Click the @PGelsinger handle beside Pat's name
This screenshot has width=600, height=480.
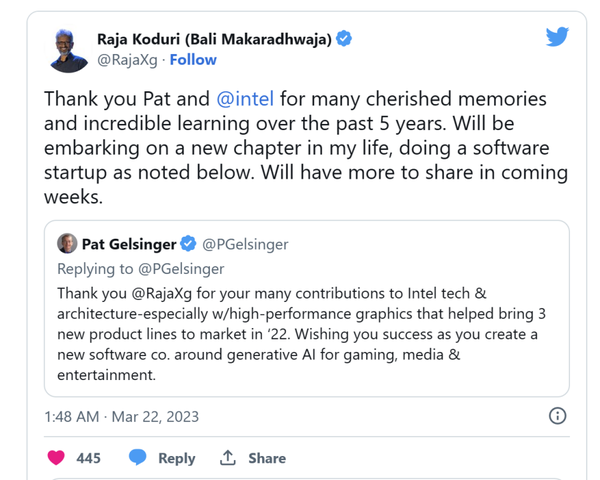pyautogui.click(x=247, y=243)
